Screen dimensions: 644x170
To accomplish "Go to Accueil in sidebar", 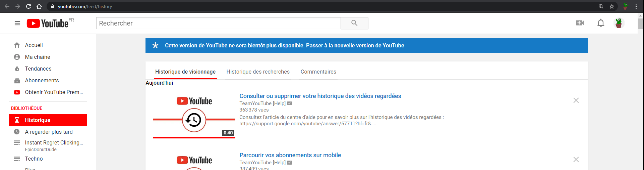I will [x=48, y=45].
